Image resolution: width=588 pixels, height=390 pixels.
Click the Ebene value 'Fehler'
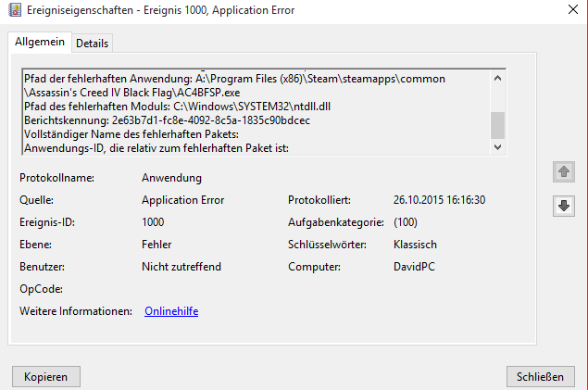(x=156, y=245)
